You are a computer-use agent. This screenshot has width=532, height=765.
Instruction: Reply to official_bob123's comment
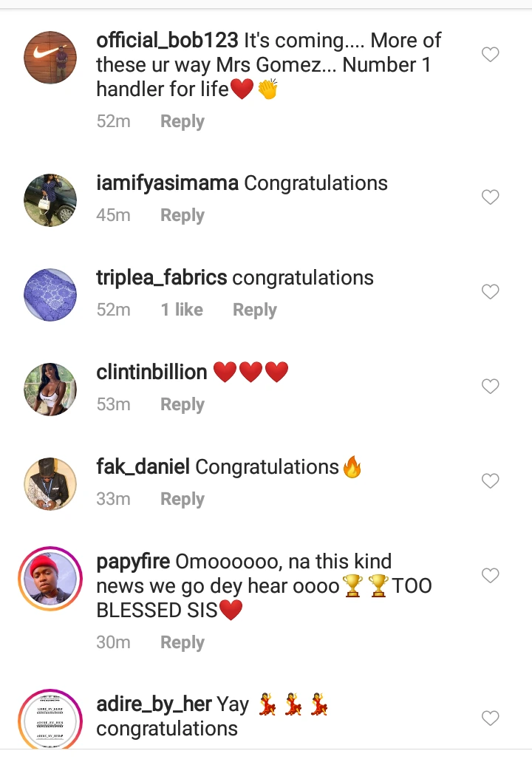coord(182,121)
